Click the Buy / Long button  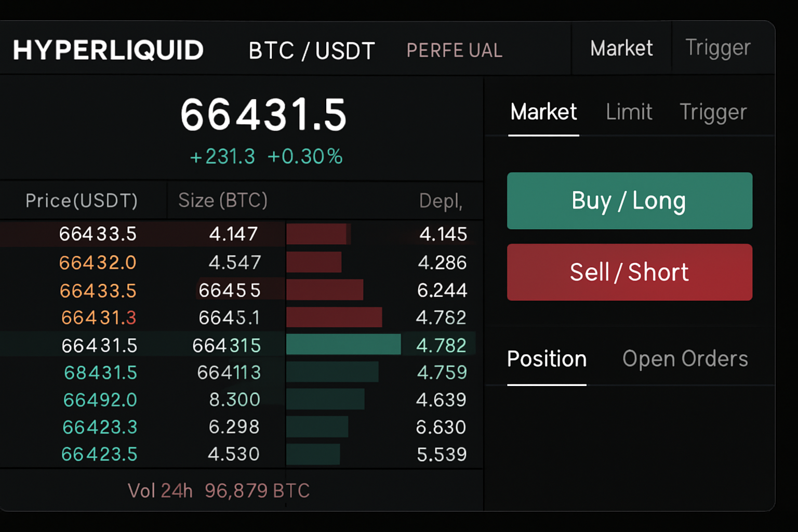tap(629, 201)
